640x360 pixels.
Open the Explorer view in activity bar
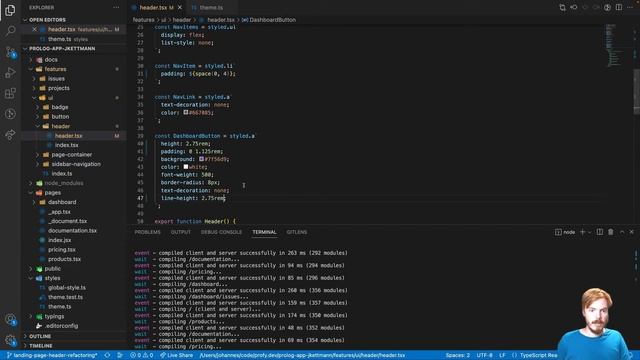click(10, 10)
